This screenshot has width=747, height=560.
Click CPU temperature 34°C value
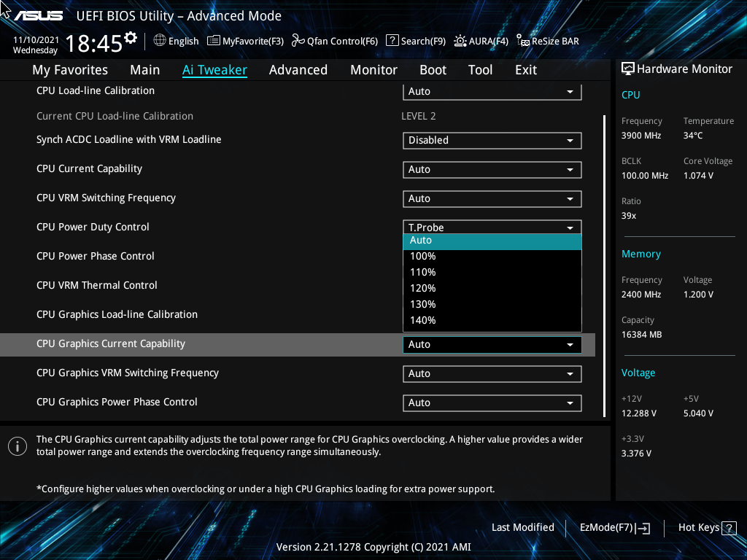click(x=693, y=136)
